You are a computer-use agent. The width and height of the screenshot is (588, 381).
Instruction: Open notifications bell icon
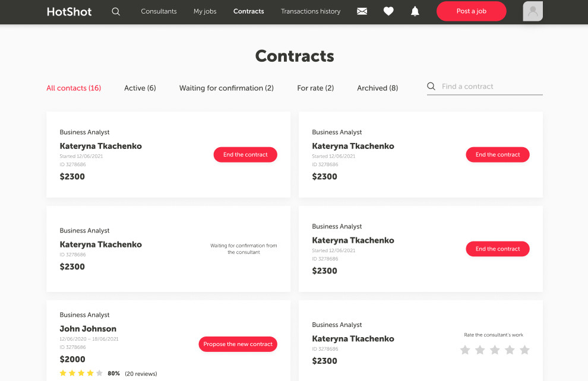click(415, 11)
